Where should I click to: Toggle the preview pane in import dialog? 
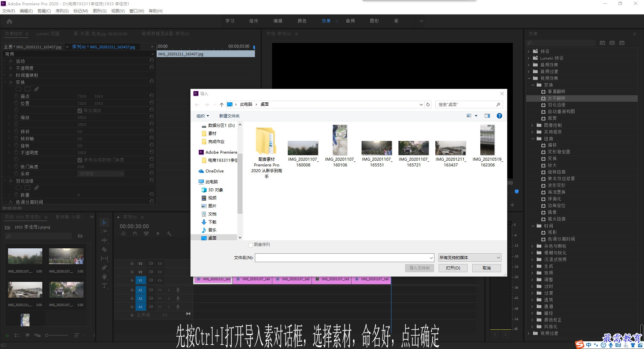click(487, 116)
